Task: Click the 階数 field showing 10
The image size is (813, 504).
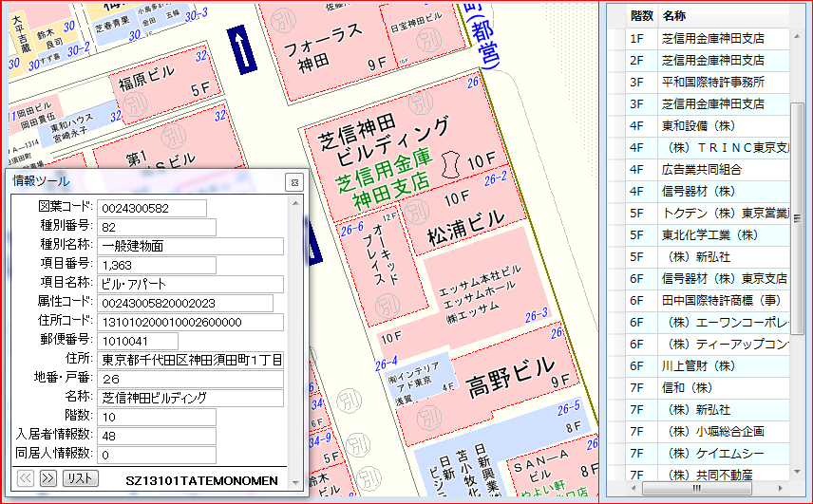Action: click(x=156, y=417)
